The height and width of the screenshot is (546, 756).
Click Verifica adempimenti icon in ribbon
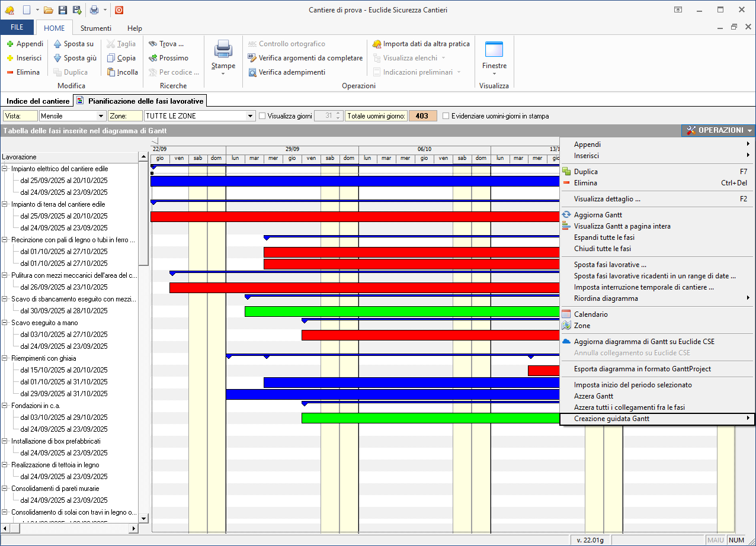252,72
